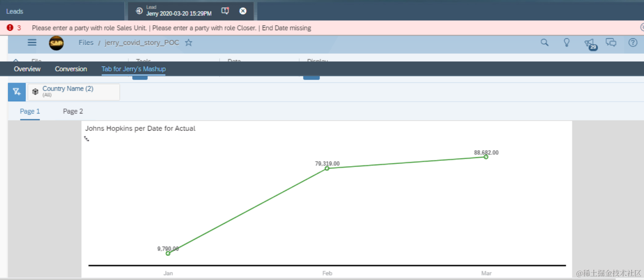Click the Sales Unit party error message
The height and width of the screenshot is (280, 644).
click(89, 28)
